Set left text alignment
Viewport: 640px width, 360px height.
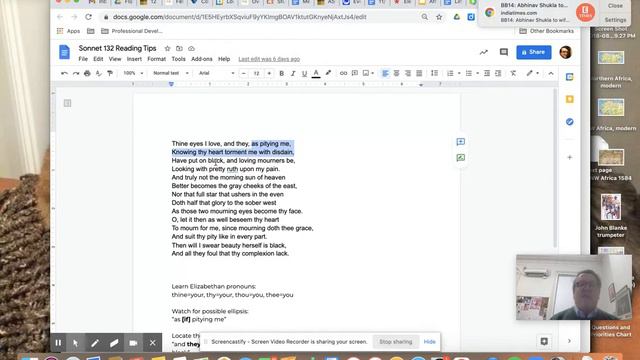click(385, 73)
